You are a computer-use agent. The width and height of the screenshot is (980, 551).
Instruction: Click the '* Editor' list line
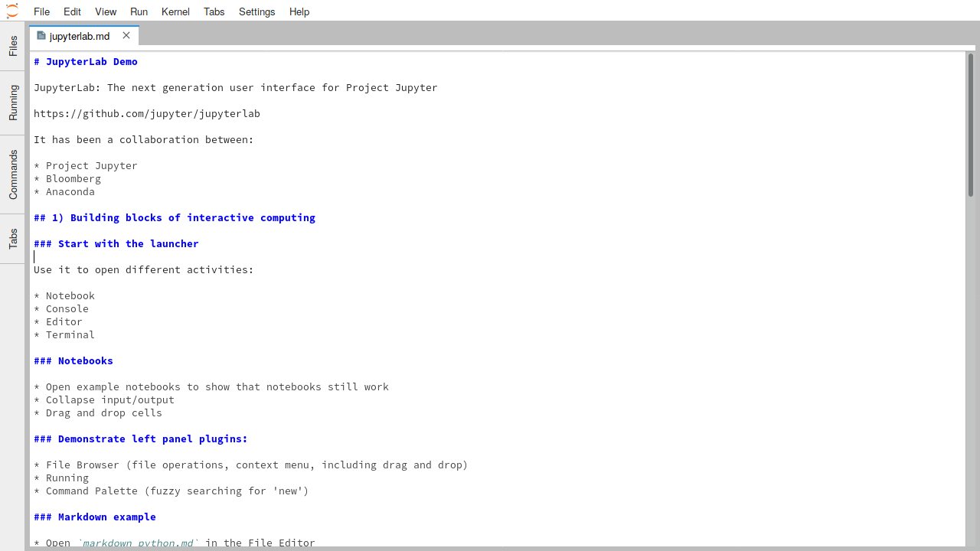pos(58,321)
